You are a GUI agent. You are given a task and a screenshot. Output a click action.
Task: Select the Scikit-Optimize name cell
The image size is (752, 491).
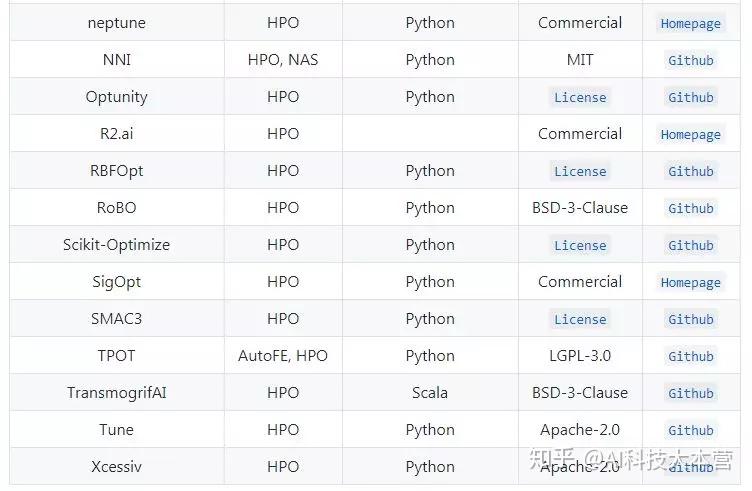[x=116, y=245]
